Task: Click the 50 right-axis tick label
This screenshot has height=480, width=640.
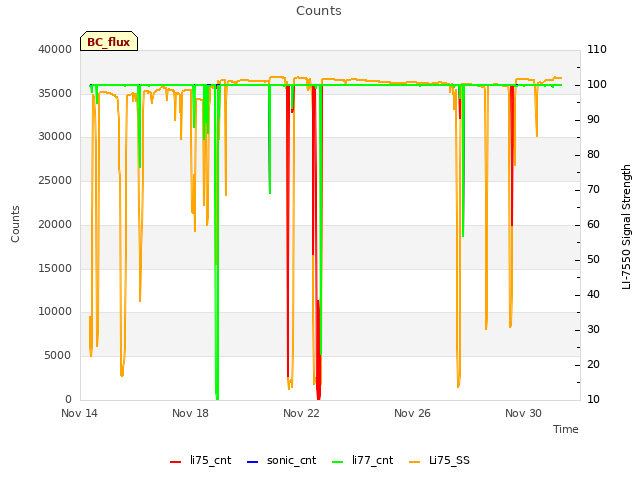Action: coord(593,260)
